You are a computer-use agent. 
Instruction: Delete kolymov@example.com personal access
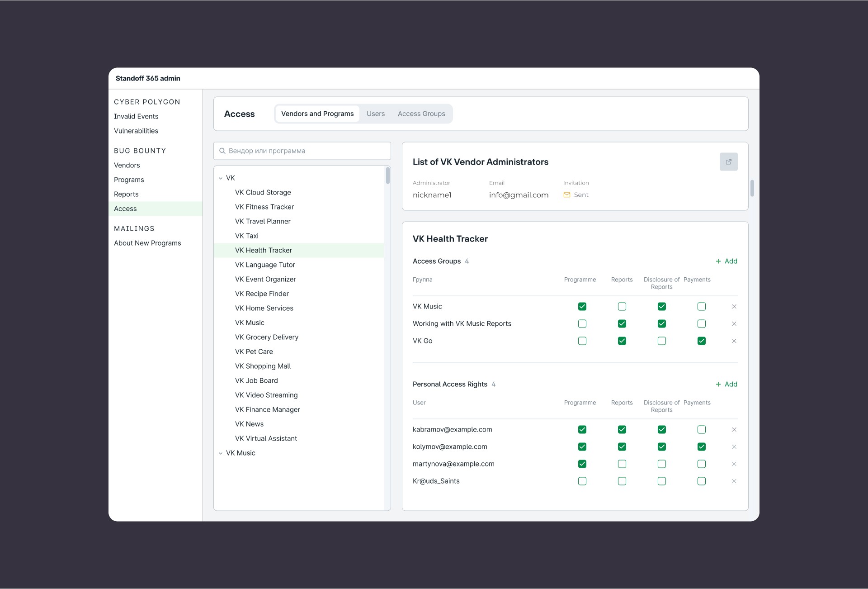point(734,447)
